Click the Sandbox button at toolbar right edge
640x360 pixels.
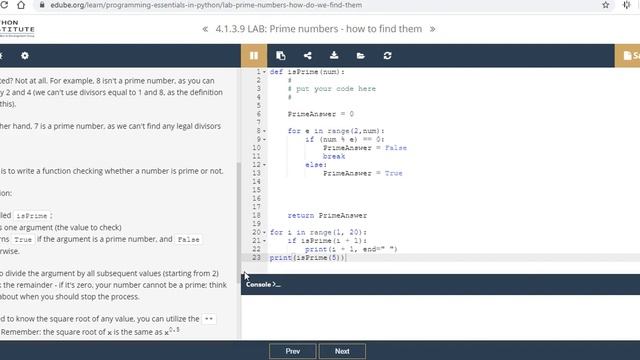pos(627,56)
